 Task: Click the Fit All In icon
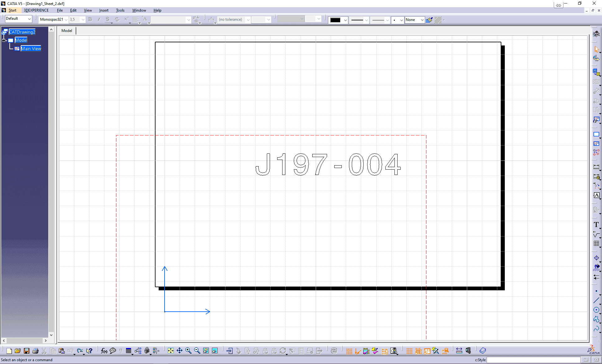(x=171, y=351)
